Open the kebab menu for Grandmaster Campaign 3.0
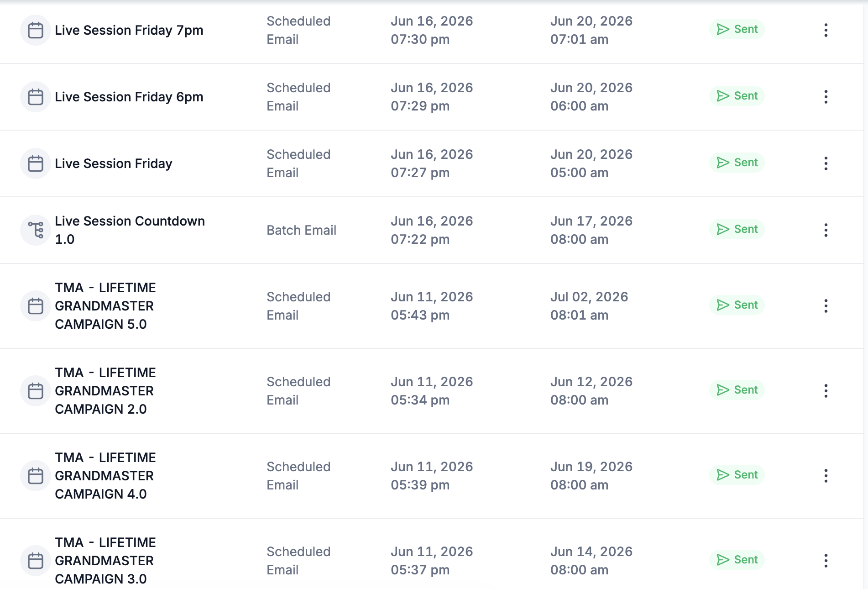Image resolution: width=868 pixels, height=589 pixels. (x=826, y=561)
